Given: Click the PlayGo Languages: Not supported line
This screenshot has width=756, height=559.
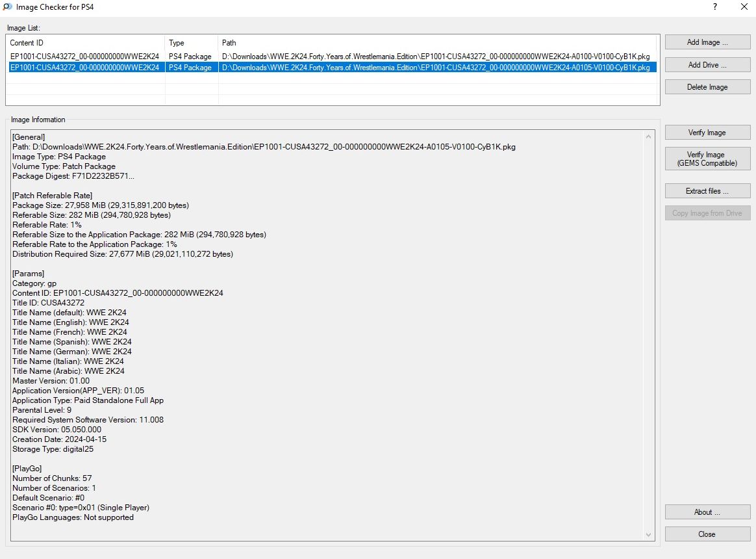Looking at the screenshot, I should coord(73,517).
